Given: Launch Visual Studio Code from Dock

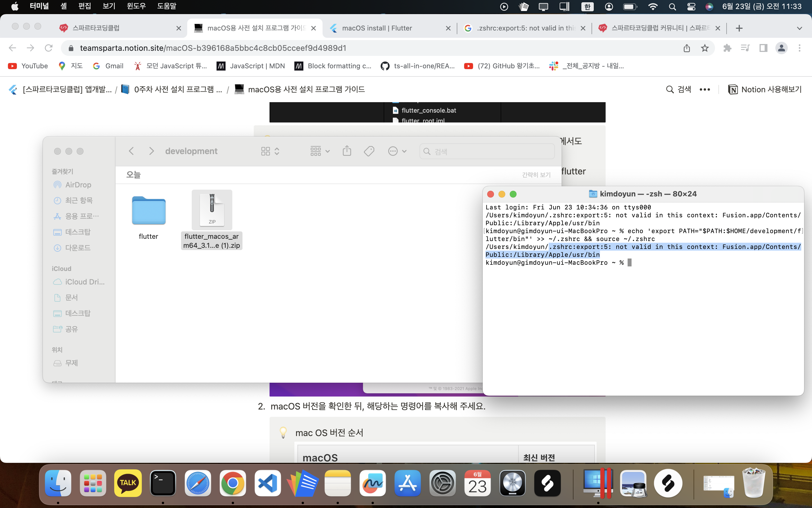Looking at the screenshot, I should pos(267,483).
